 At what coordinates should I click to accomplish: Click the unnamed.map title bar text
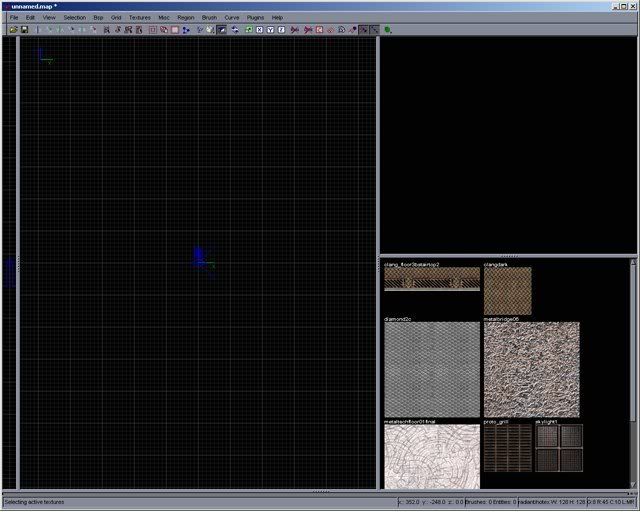[x=34, y=7]
